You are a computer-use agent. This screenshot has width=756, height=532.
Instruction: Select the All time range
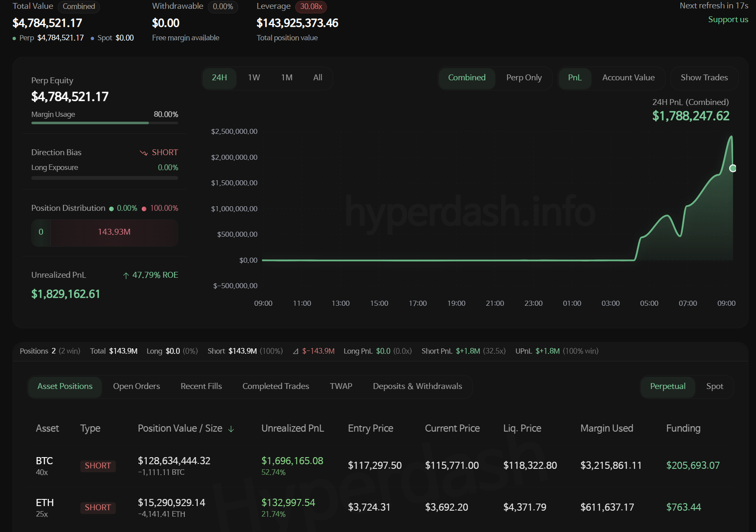[x=318, y=78]
